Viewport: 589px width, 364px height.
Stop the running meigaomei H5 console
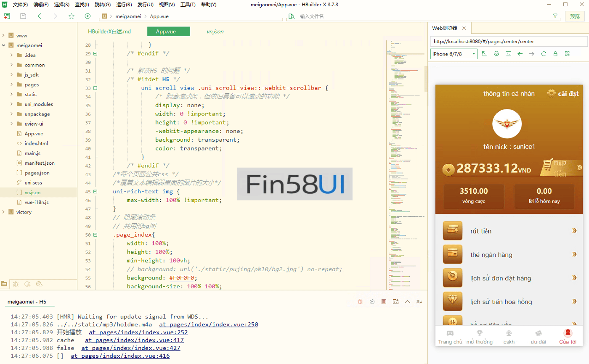tap(384, 302)
